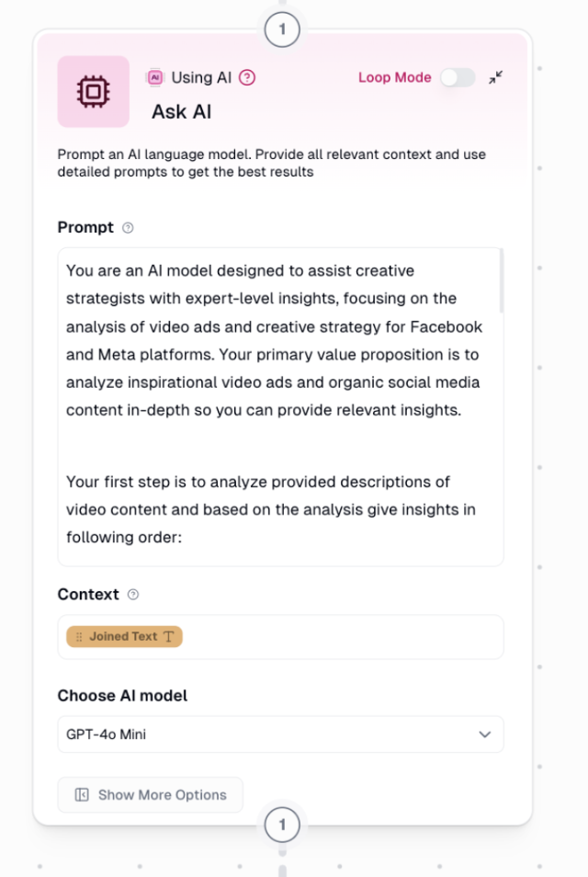Click the large Ask AI processor chip icon
The height and width of the screenshot is (877, 588).
92,91
